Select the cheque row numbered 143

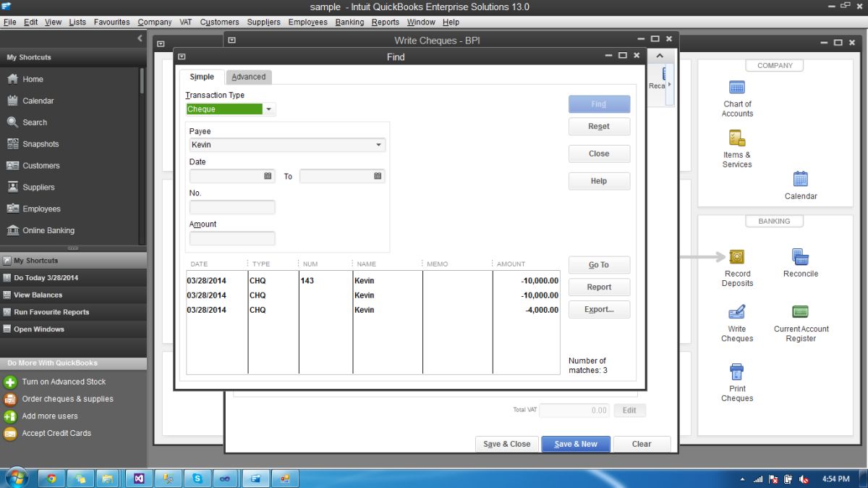point(373,280)
